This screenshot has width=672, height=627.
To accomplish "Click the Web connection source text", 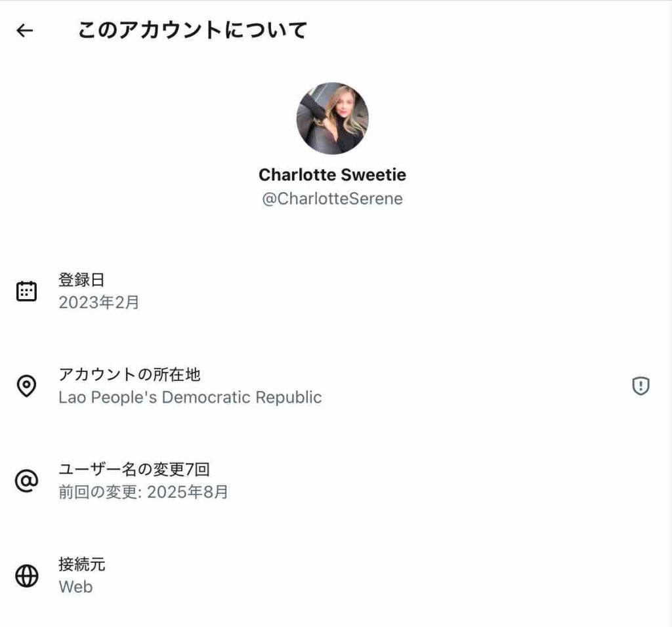I will [75, 587].
